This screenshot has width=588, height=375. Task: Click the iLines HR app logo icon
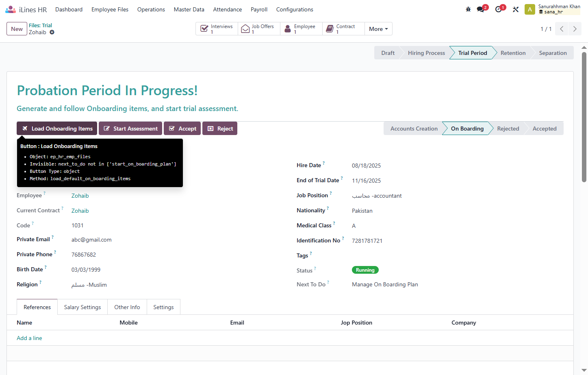pos(11,9)
